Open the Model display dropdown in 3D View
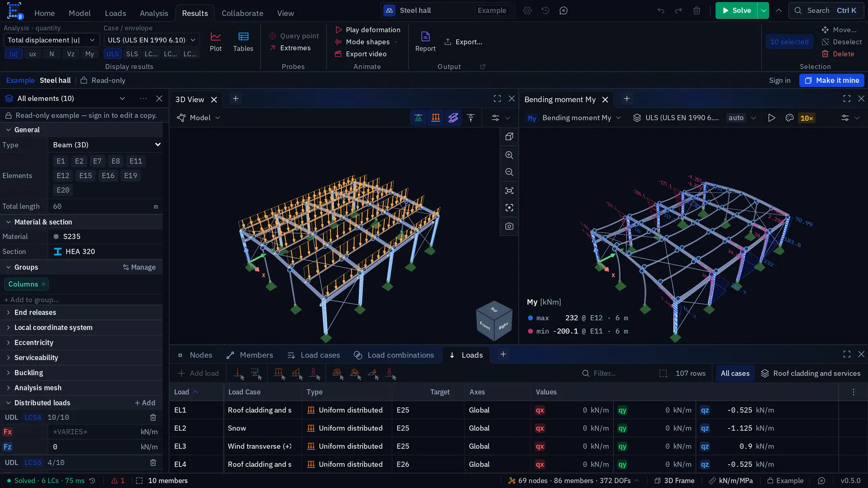This screenshot has height=488, width=868. [199, 118]
